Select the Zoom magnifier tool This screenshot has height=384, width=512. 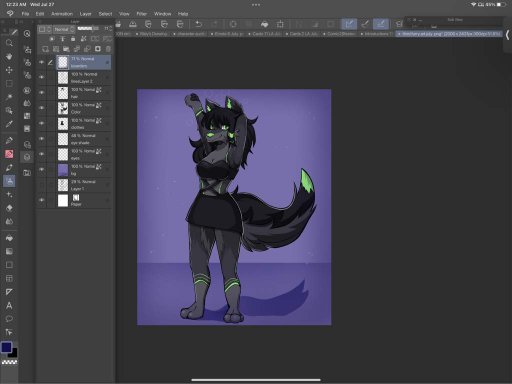[x=9, y=43]
